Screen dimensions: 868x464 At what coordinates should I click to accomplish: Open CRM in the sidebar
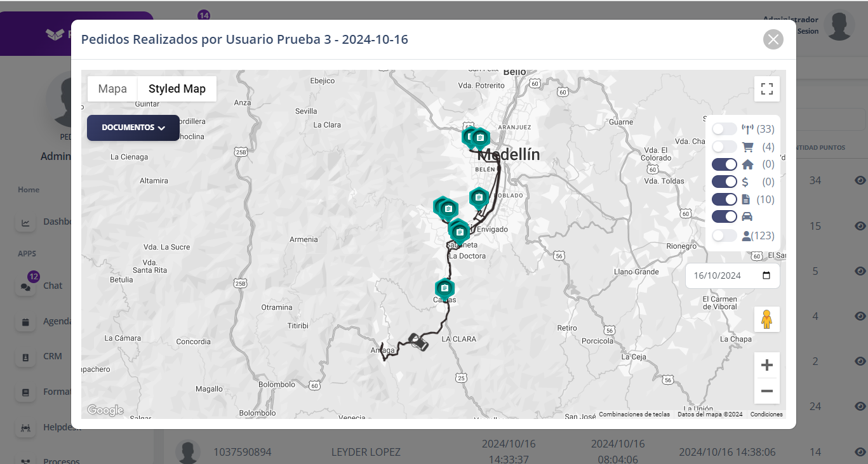click(53, 356)
